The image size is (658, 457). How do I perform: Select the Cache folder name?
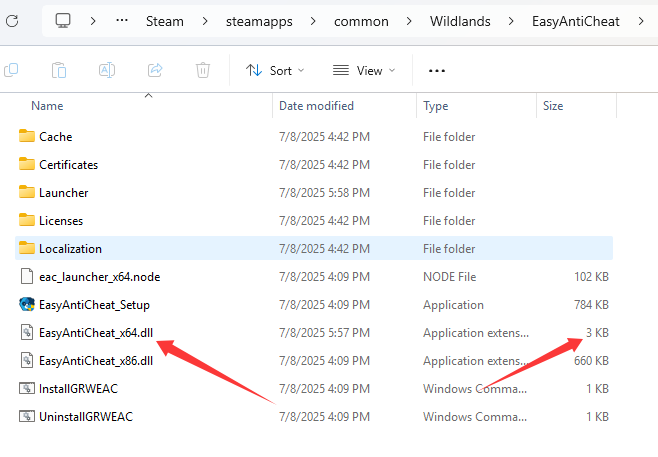[55, 137]
